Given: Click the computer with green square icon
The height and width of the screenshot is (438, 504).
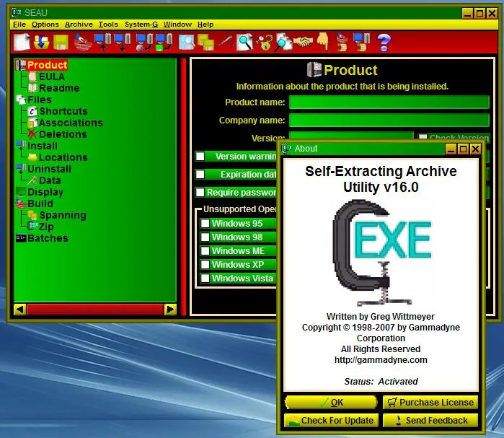Looking at the screenshot, I should tap(164, 42).
